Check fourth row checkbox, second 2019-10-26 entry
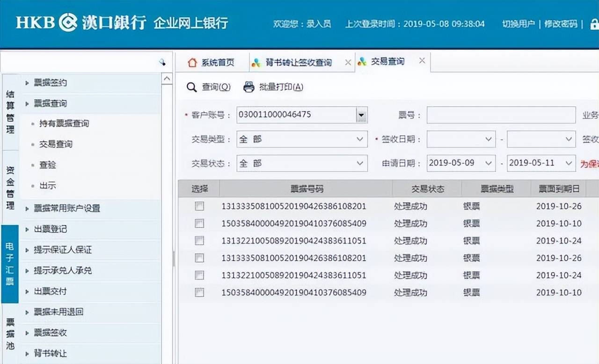 [199, 258]
